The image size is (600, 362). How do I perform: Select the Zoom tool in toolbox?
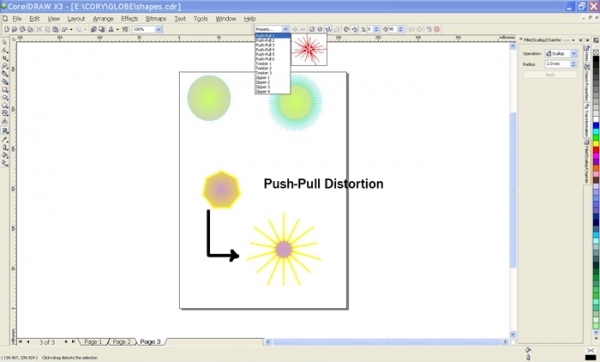[x=5, y=66]
